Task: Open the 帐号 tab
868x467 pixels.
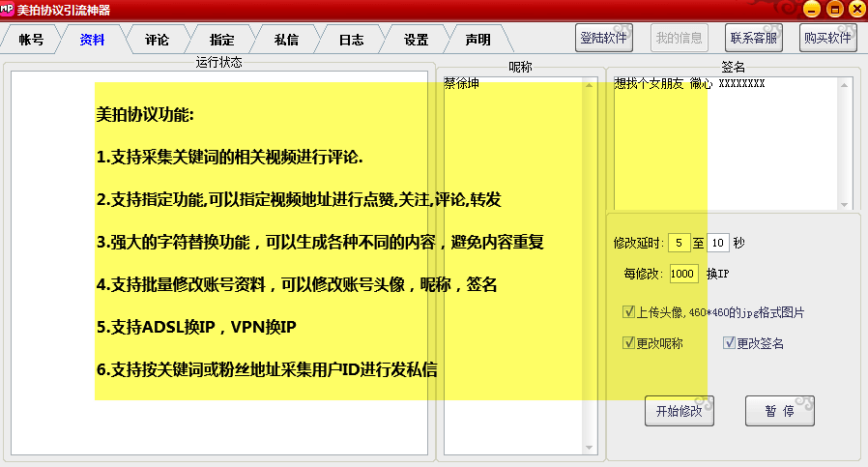Action: point(31,40)
